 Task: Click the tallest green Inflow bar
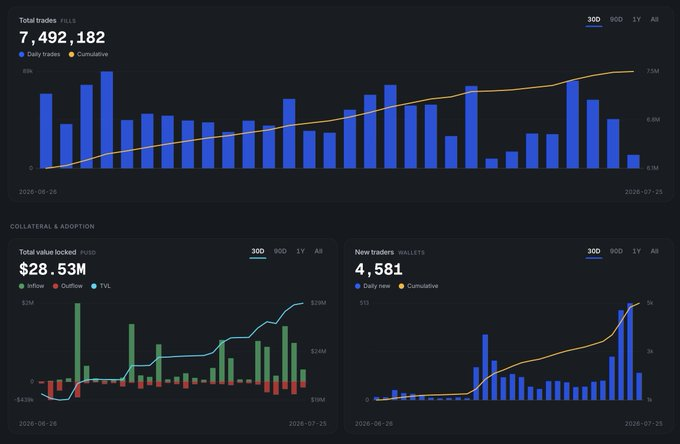78,343
